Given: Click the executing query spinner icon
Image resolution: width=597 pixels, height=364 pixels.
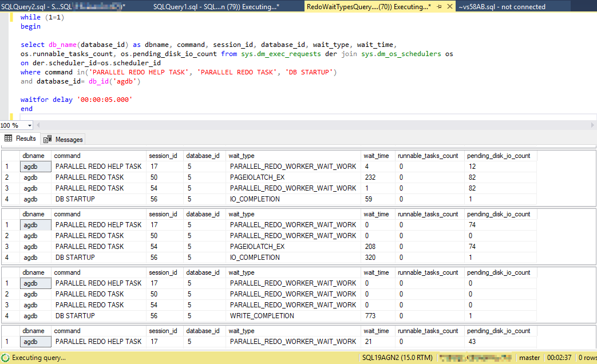Looking at the screenshot, I should pos(5,358).
